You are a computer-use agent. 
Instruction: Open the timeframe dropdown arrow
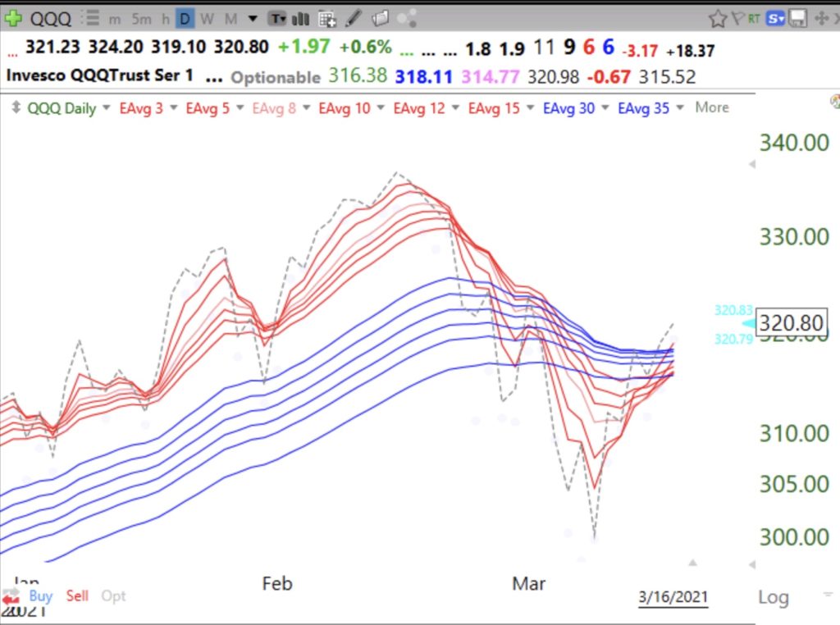pyautogui.click(x=253, y=20)
